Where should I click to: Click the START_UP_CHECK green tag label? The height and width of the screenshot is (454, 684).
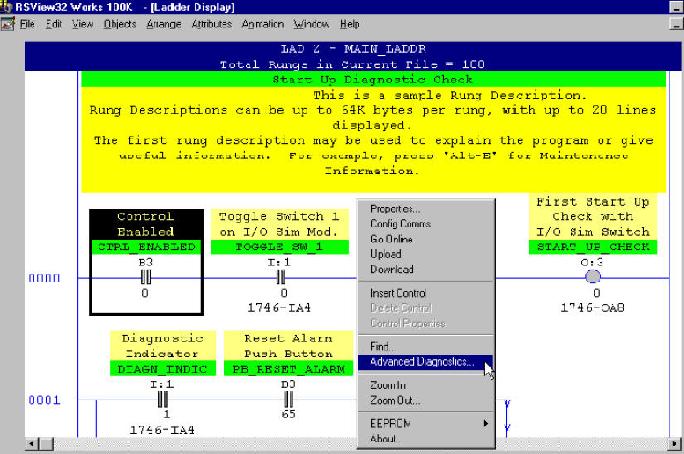593,247
